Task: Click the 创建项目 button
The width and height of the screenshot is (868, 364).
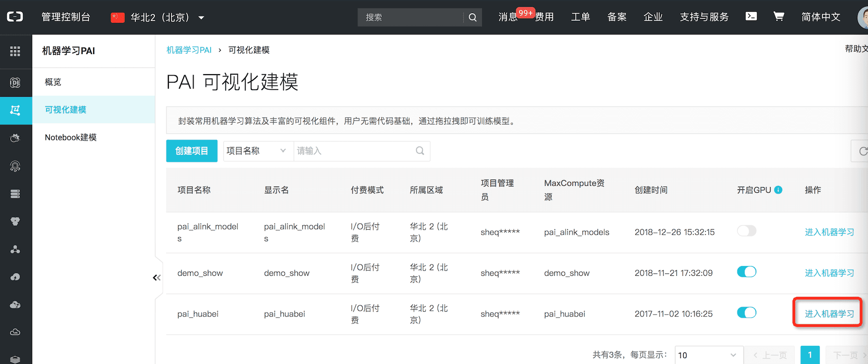Action: (x=192, y=151)
